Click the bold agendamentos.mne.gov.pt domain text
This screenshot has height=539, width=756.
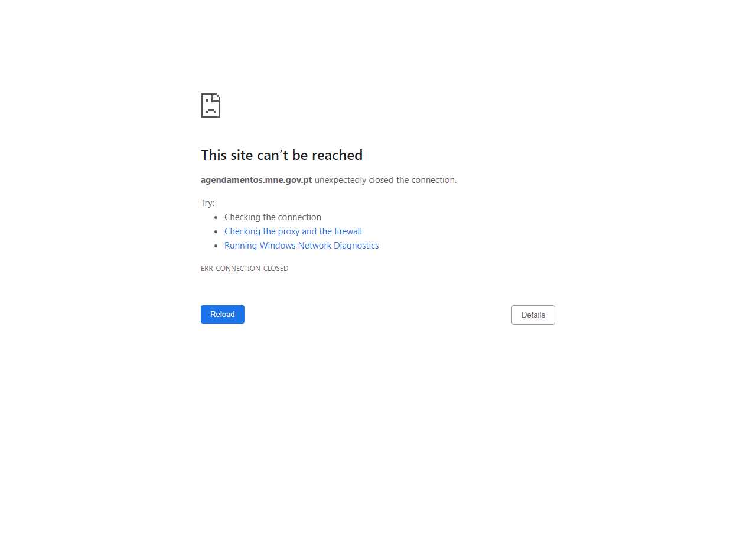[x=256, y=180]
